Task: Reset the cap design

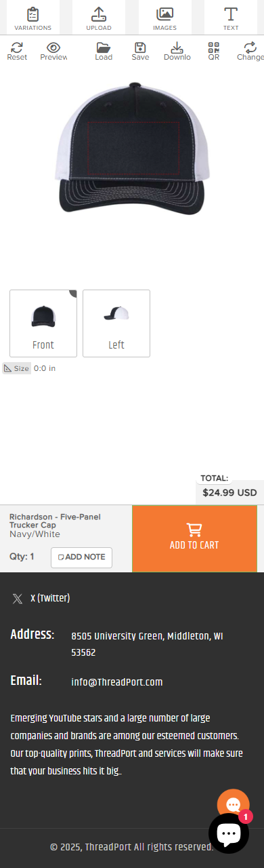Action: (17, 51)
